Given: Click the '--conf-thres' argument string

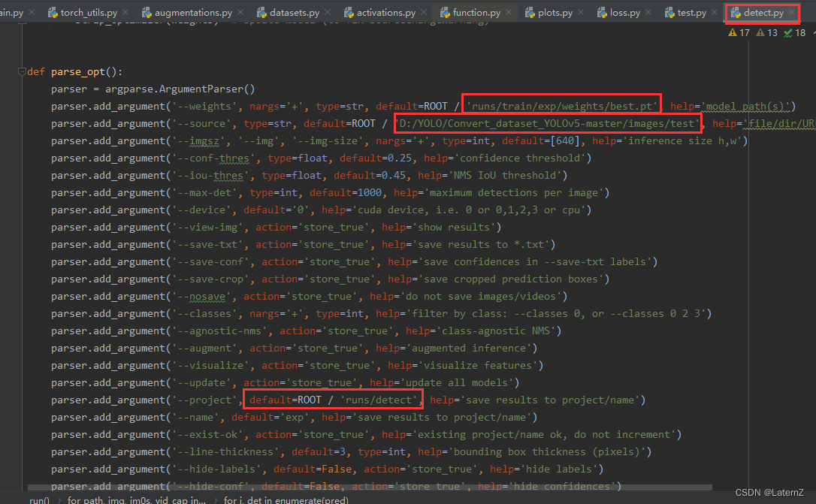Looking at the screenshot, I should click(213, 158).
